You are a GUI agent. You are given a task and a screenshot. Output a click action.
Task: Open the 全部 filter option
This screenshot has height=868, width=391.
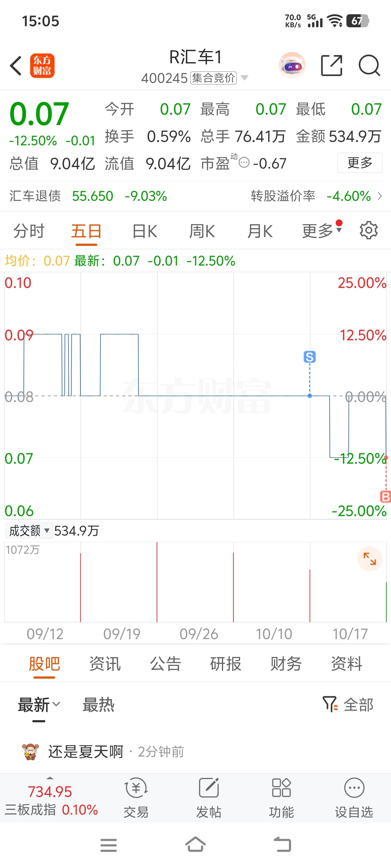[348, 705]
